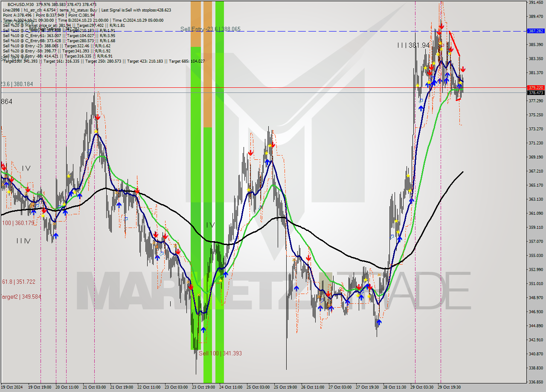
Task: Select the 369.190 price axis value
Action: click(x=536, y=157)
